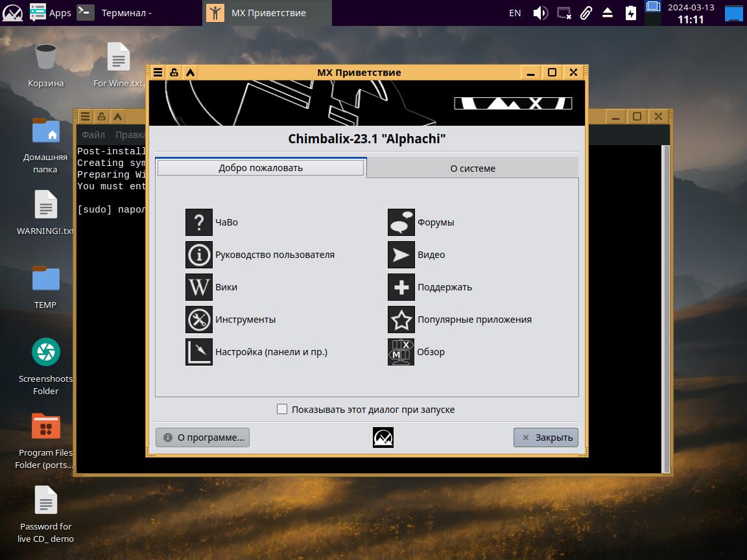Open the Apps menu in top panel
Image resolution: width=747 pixels, height=560 pixels.
click(x=51, y=12)
